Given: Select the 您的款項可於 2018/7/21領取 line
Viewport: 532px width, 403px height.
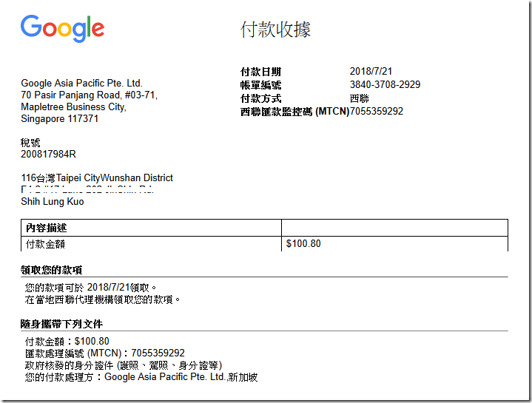Looking at the screenshot, I should tap(90, 288).
